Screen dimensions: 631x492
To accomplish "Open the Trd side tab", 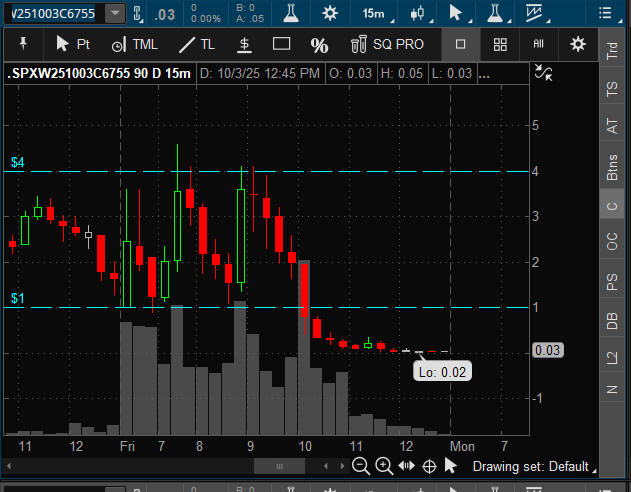I will 612,51.
